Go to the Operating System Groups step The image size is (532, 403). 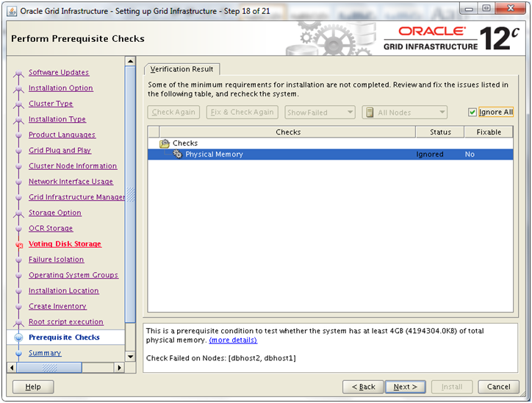73,275
